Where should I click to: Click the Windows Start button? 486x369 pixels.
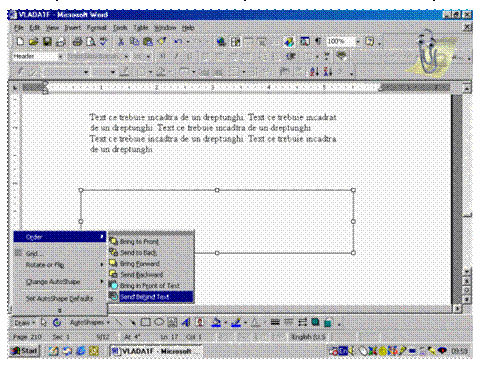point(25,351)
